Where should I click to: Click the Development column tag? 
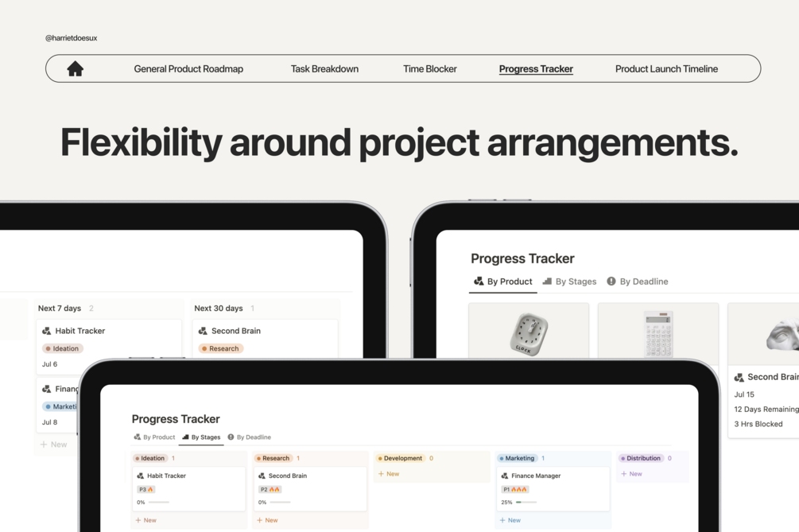(400, 458)
